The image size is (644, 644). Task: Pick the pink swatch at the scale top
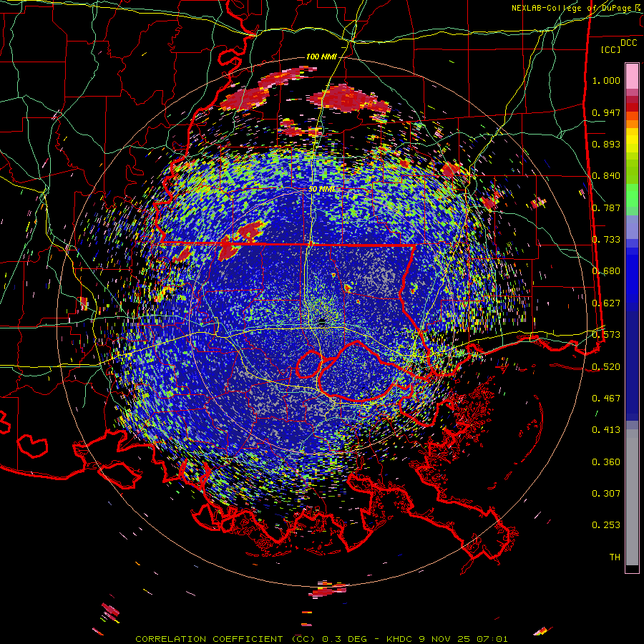(x=632, y=77)
